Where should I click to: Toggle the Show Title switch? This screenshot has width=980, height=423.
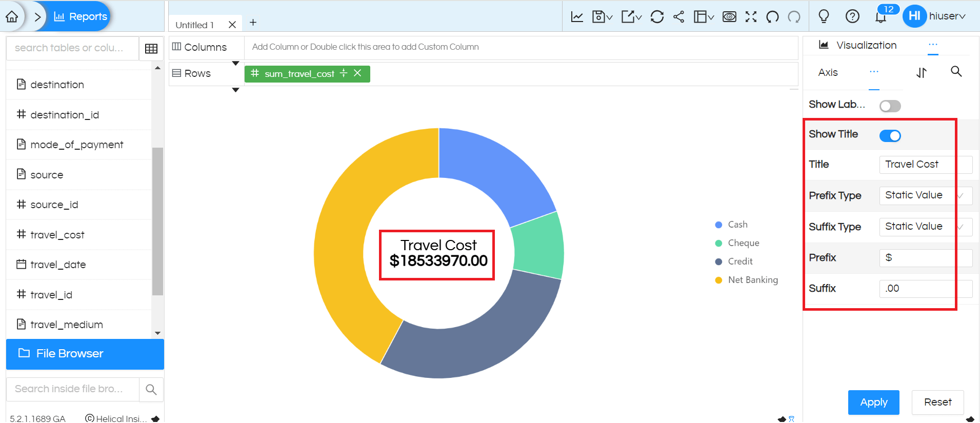pyautogui.click(x=890, y=136)
